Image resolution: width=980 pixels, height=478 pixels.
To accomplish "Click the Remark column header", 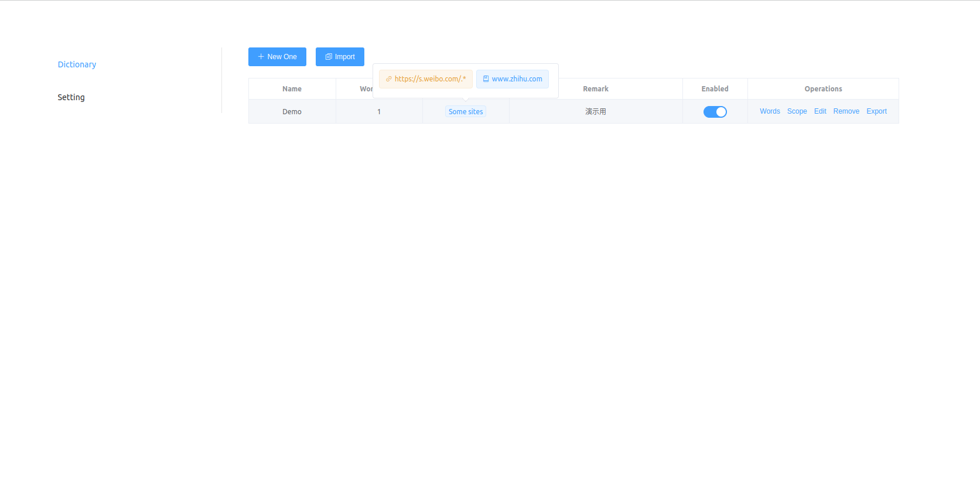I will click(x=595, y=89).
